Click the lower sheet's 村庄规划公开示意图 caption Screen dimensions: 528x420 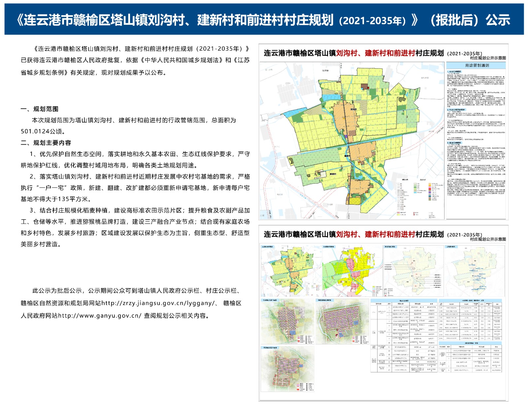coord(488,239)
